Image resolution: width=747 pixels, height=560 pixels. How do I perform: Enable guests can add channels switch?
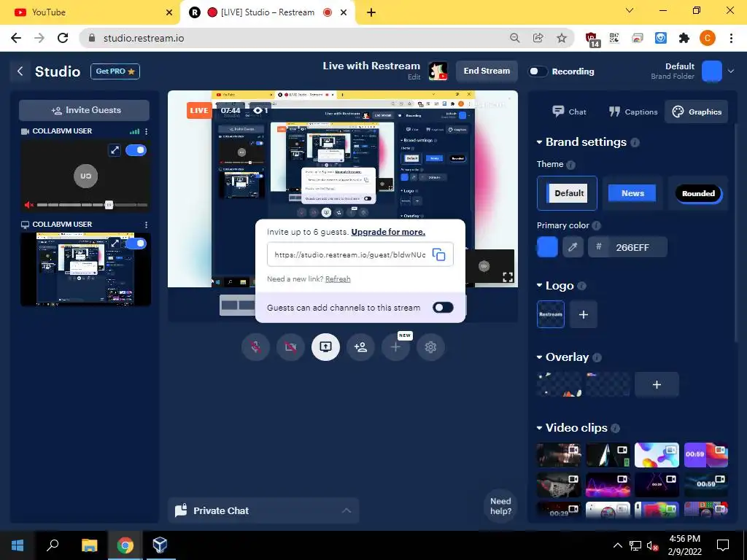[443, 308]
